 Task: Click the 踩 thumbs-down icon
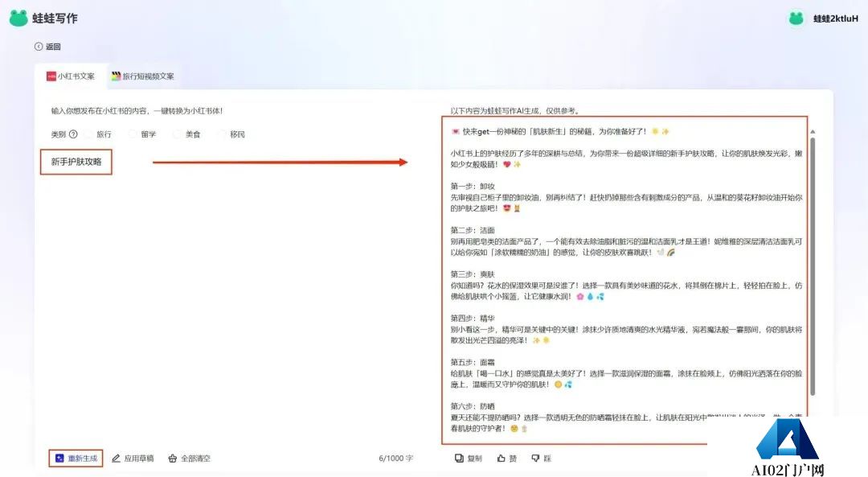point(535,458)
